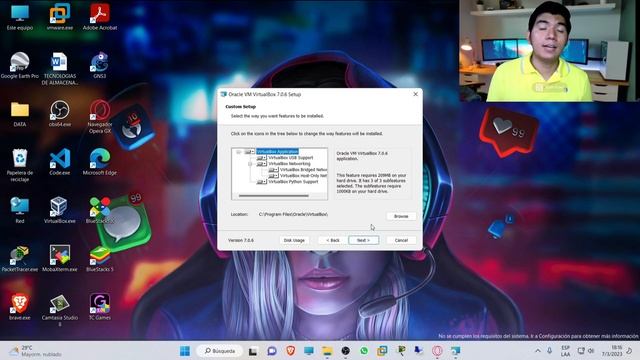640x360 pixels.
Task: Select the VirtualBox USB Support tree item
Action: tap(291, 158)
